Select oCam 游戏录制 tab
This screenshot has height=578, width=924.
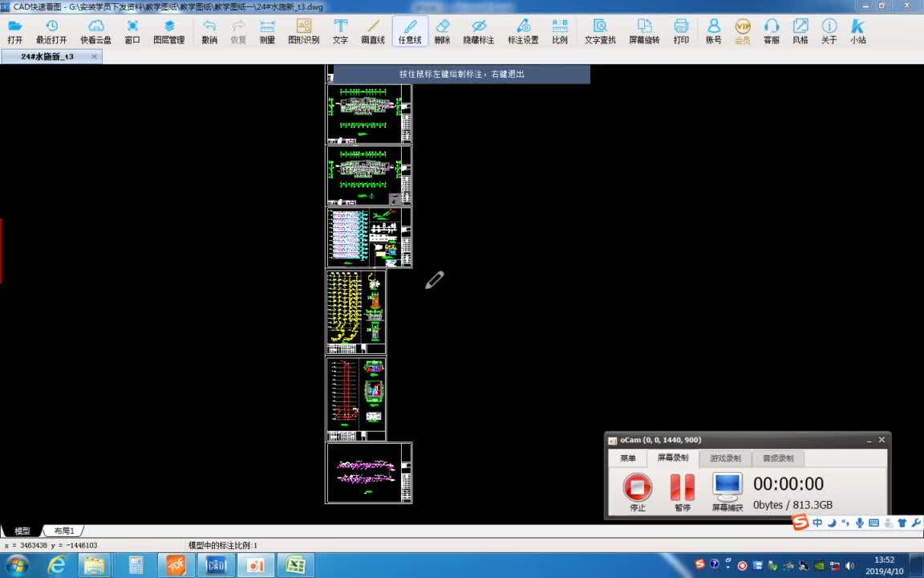coord(725,458)
